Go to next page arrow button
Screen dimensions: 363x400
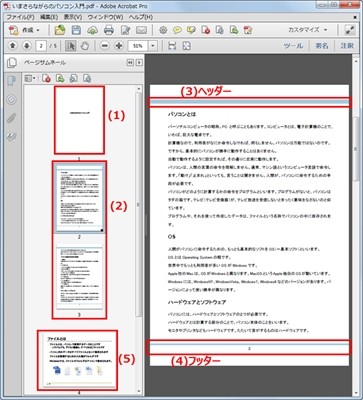27,46
